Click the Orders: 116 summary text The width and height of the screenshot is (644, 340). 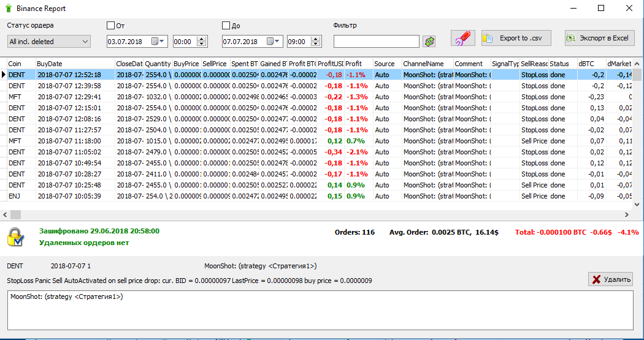point(355,232)
